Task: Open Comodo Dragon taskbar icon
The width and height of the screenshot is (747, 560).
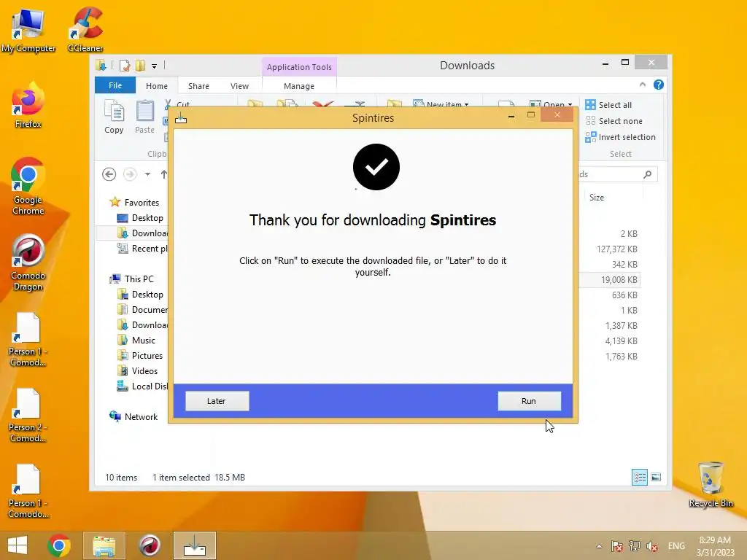Action: (x=149, y=545)
